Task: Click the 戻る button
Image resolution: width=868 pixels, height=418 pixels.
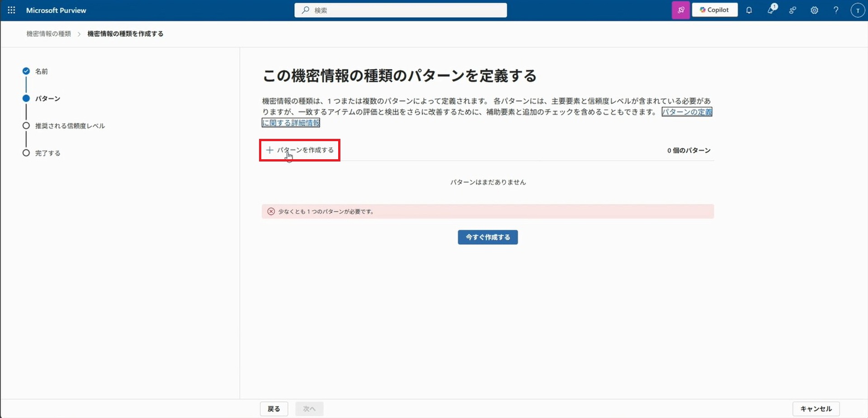Action: 274,408
